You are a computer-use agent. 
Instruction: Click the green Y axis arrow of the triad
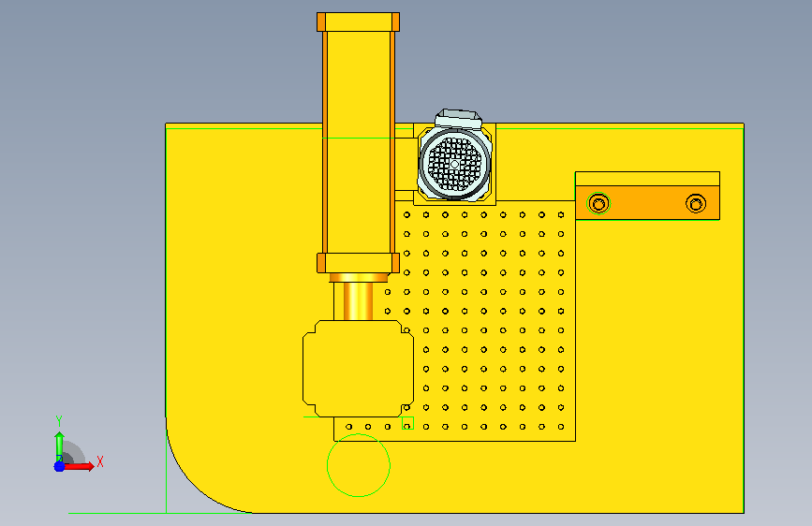60,446
